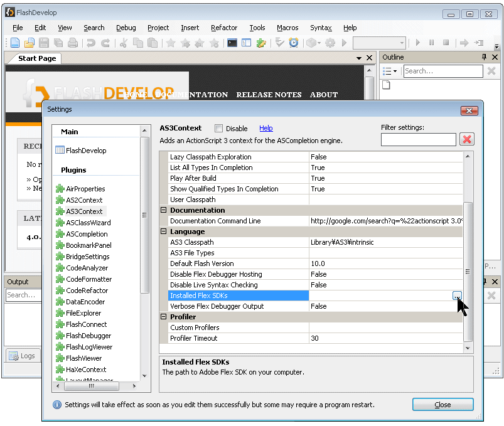Click the settings grid vertical scrollbar thumb

point(468,272)
